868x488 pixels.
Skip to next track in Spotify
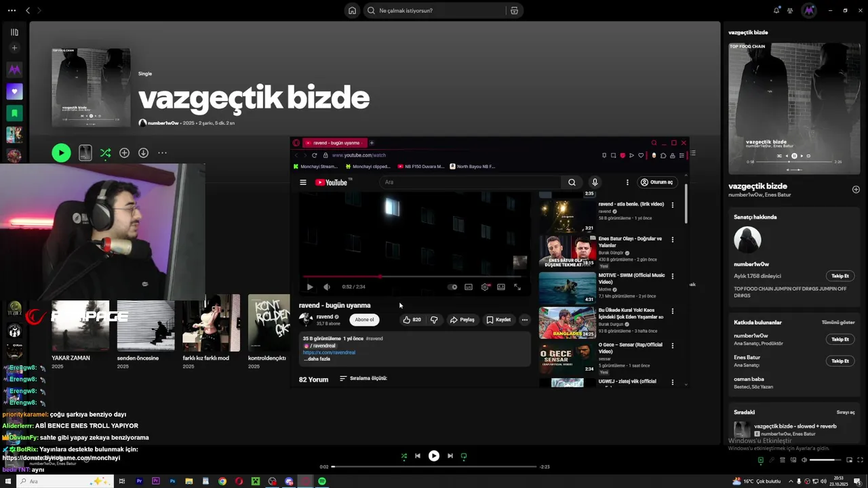(x=450, y=456)
